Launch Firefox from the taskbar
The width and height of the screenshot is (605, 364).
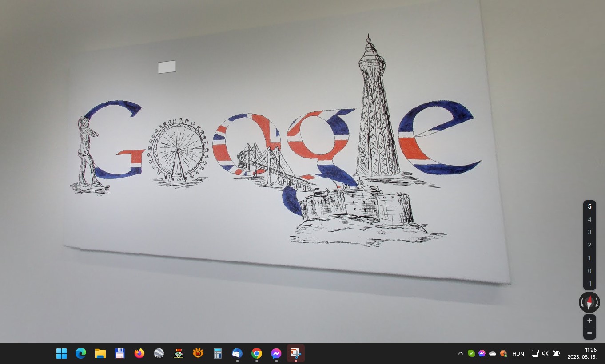point(139,353)
